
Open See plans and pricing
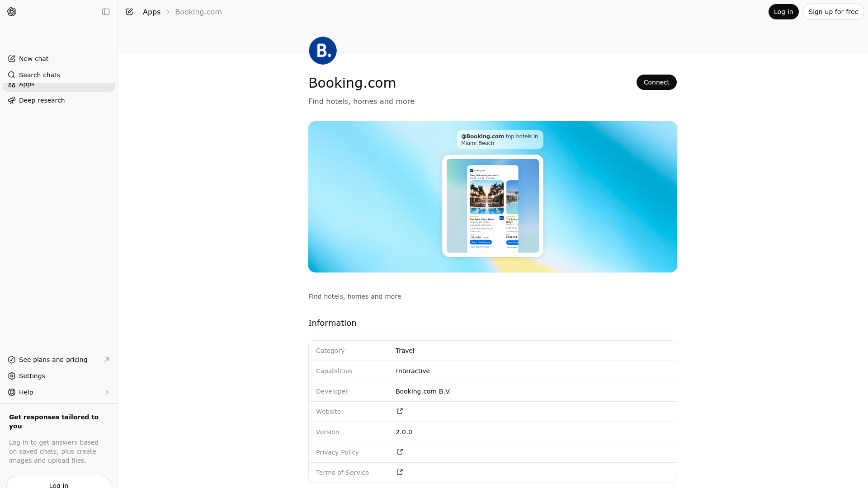coord(53,360)
